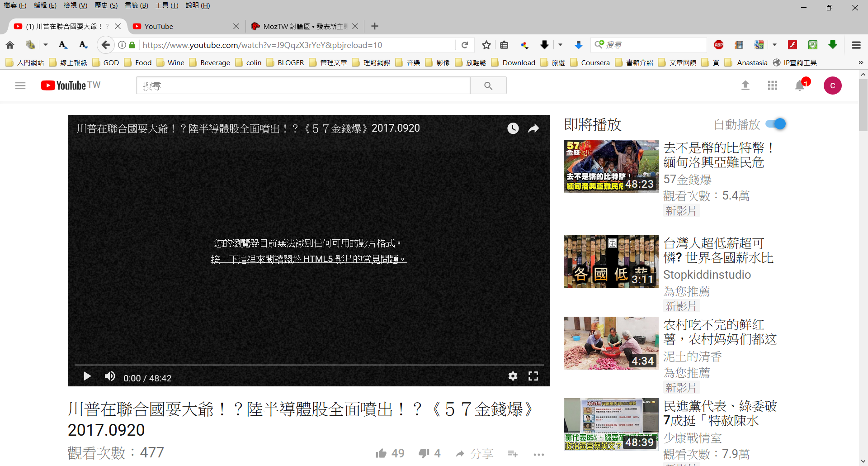Click the video progress bar
The image size is (868, 466).
tap(309, 365)
